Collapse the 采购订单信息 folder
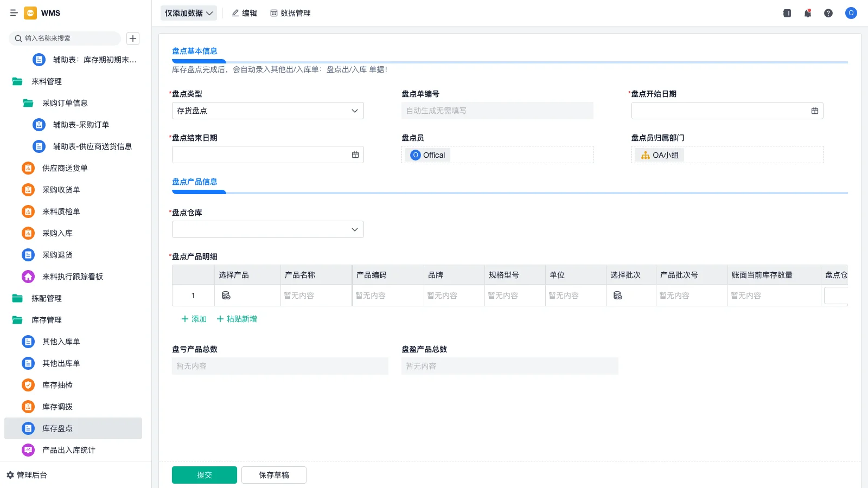The image size is (868, 488). 73,103
